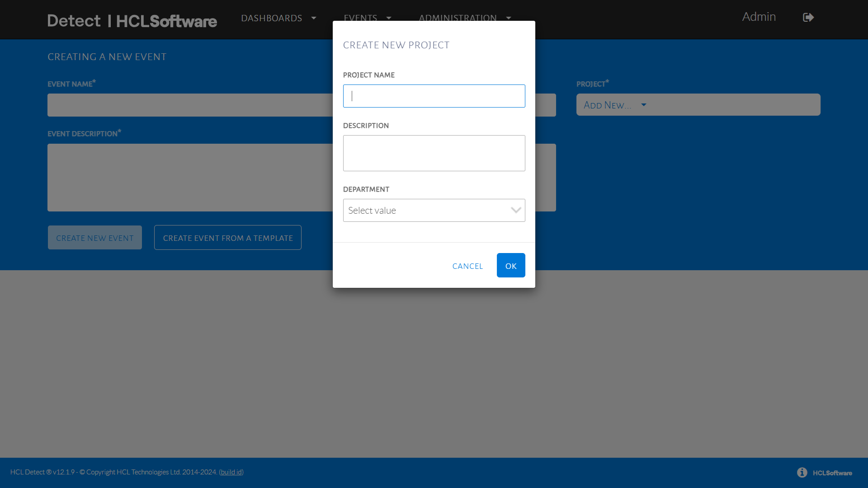This screenshot has height=488, width=868.
Task: Click the logout icon next to Admin
Action: coord(808,18)
